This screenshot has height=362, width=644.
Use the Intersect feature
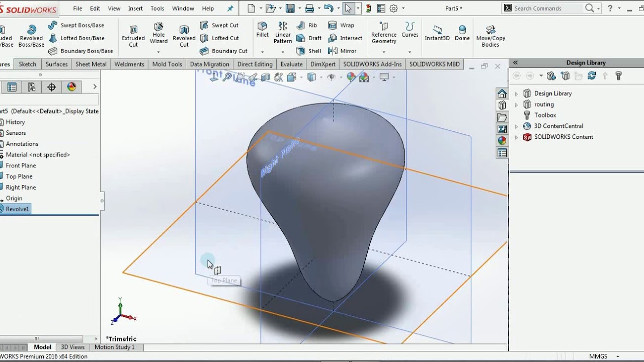pos(345,38)
